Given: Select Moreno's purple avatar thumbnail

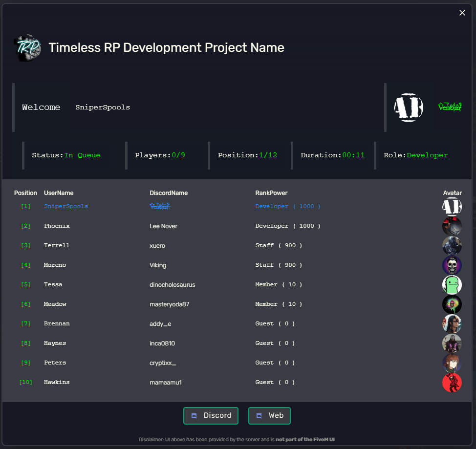Looking at the screenshot, I should pyautogui.click(x=452, y=265).
